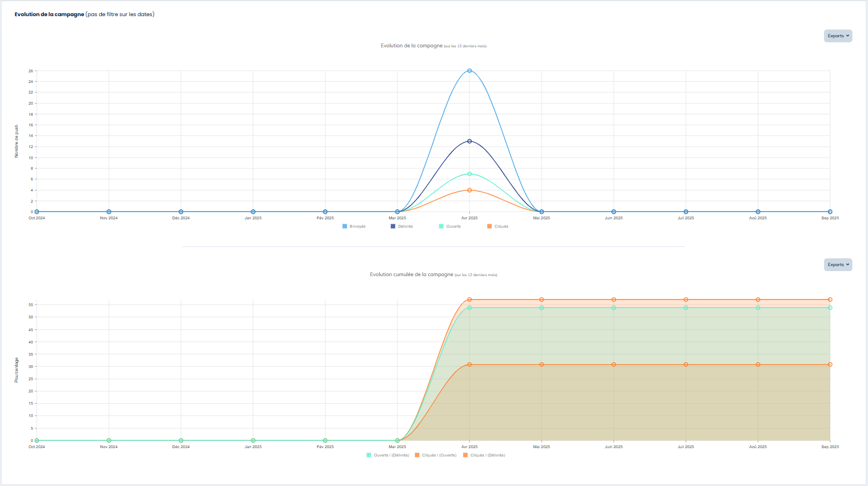Click the lowest orange cumulative point at Jun 2025
This screenshot has height=486, width=868.
coord(614,365)
